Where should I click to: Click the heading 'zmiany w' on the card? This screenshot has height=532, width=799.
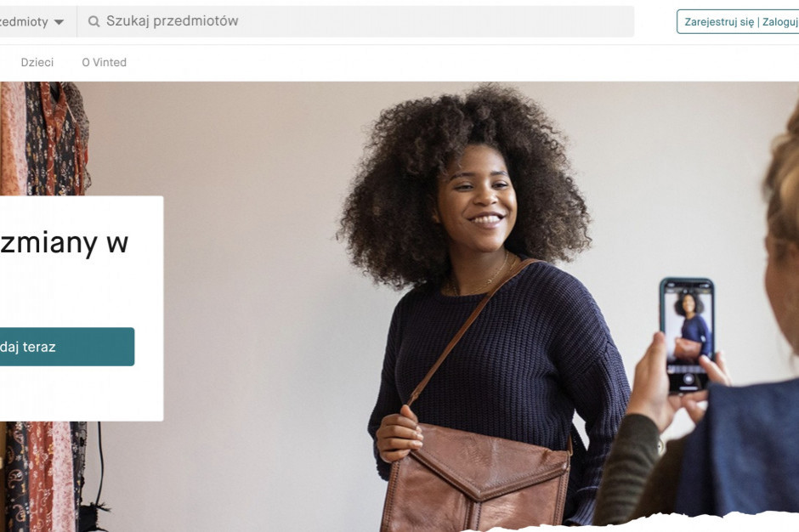65,242
